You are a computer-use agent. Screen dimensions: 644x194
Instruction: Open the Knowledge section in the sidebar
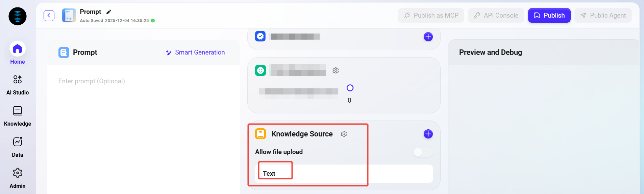[18, 116]
